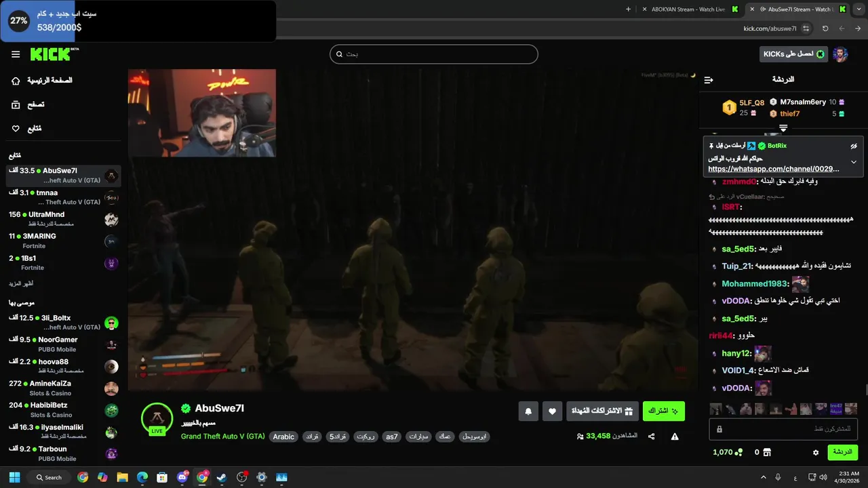Image resolution: width=868 pixels, height=488 pixels.
Task: Click VOID1_4 username in chat
Action: pyautogui.click(x=738, y=371)
